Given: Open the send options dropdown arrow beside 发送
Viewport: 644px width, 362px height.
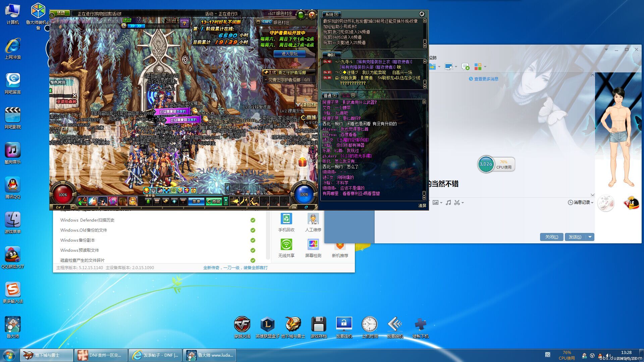Looking at the screenshot, I should click(590, 237).
